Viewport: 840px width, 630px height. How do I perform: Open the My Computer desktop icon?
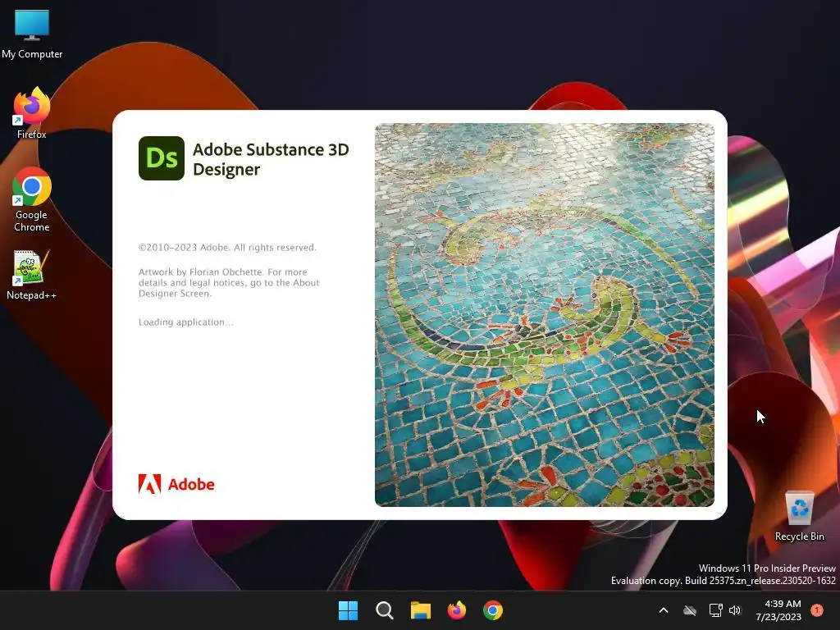pyautogui.click(x=32, y=34)
